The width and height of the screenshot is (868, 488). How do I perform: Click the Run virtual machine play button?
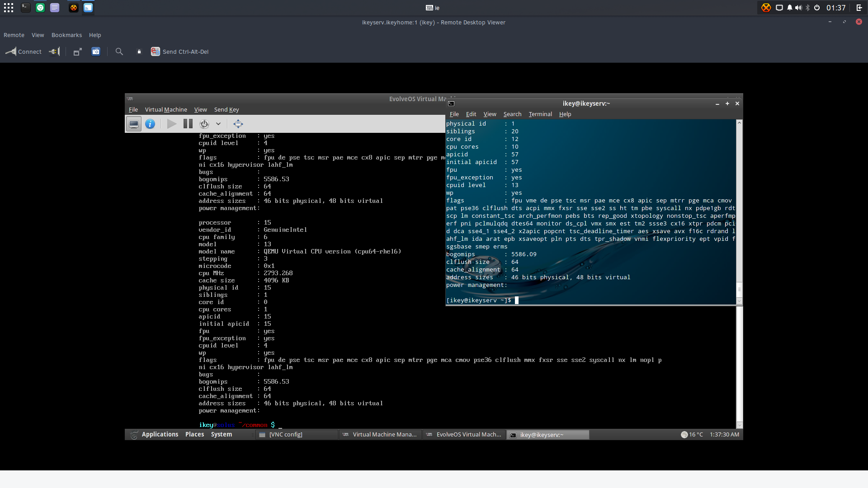[x=172, y=124]
